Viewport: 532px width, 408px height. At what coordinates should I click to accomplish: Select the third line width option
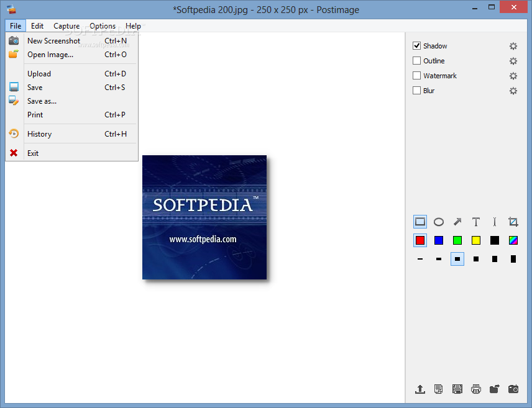point(457,259)
